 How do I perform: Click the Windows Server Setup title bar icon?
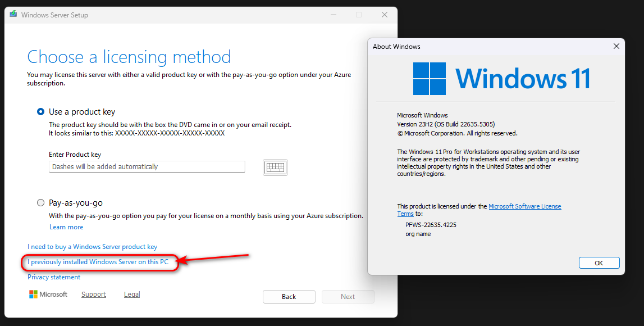click(x=13, y=15)
